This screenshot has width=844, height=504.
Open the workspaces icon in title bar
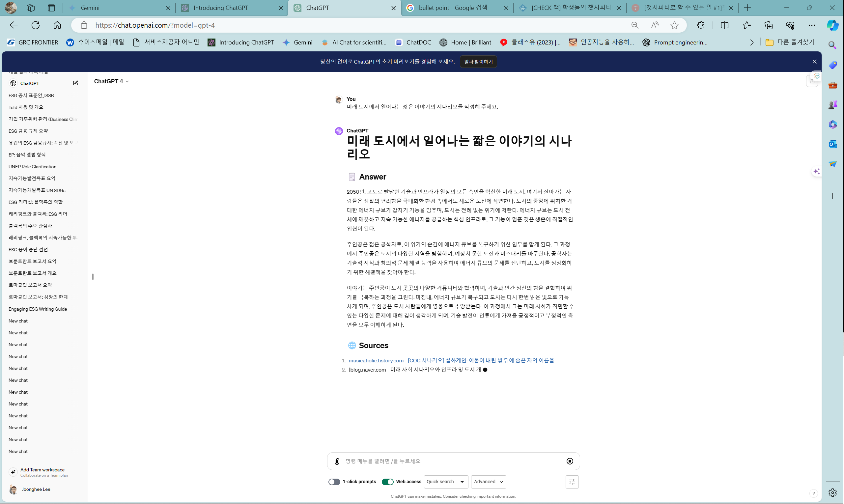coord(31,8)
